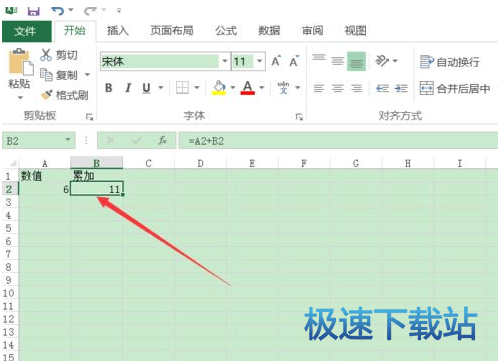Select cell A2 containing 6

[x=44, y=189]
